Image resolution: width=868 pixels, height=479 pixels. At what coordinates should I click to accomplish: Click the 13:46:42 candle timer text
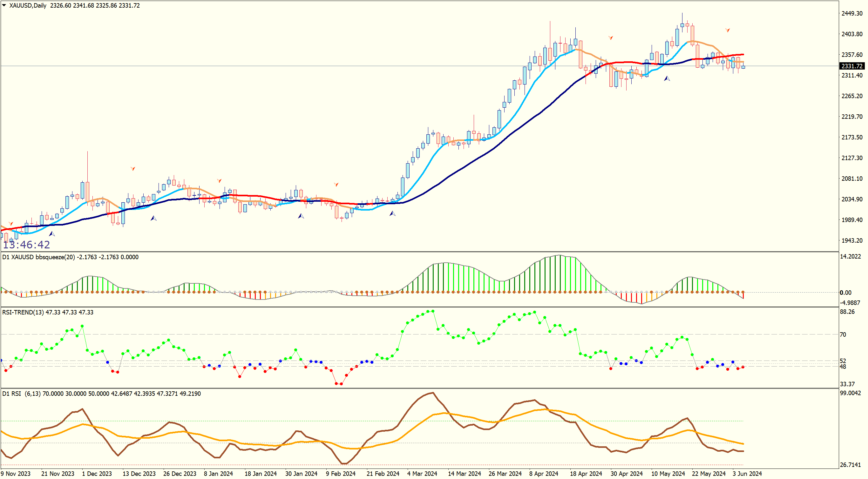(26, 245)
